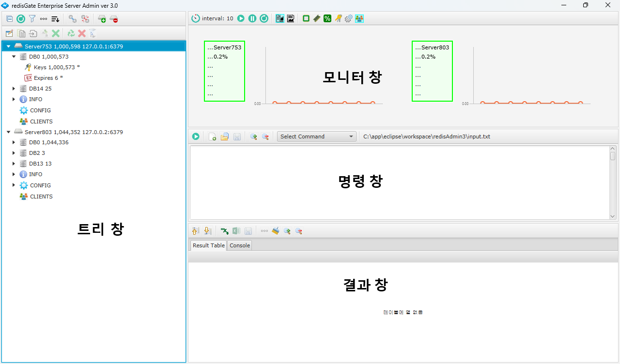Open the Select Command dropdown

[316, 136]
